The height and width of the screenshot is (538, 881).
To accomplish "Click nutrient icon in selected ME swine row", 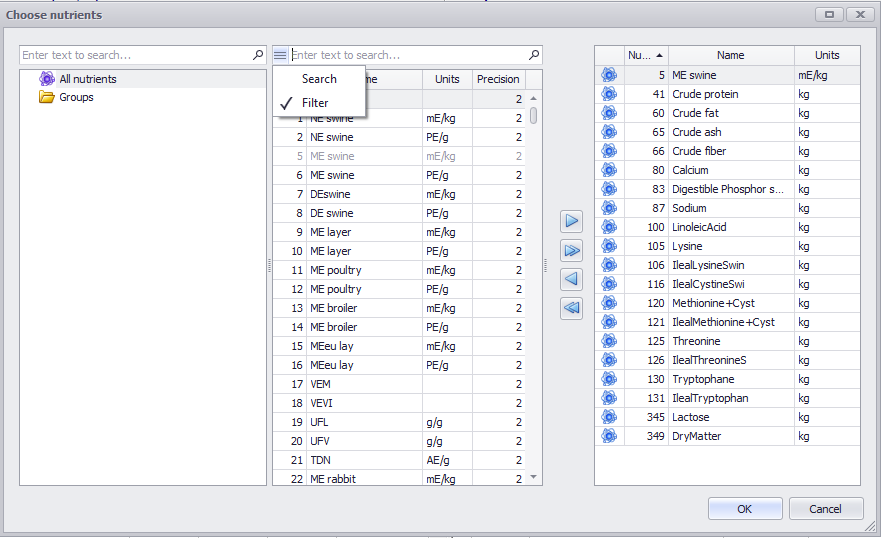I will [x=609, y=75].
